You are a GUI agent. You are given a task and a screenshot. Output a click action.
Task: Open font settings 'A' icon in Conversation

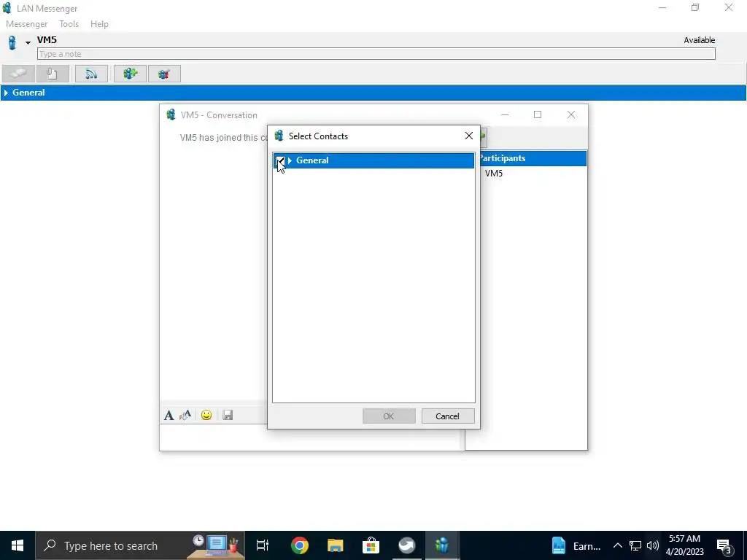coord(169,415)
